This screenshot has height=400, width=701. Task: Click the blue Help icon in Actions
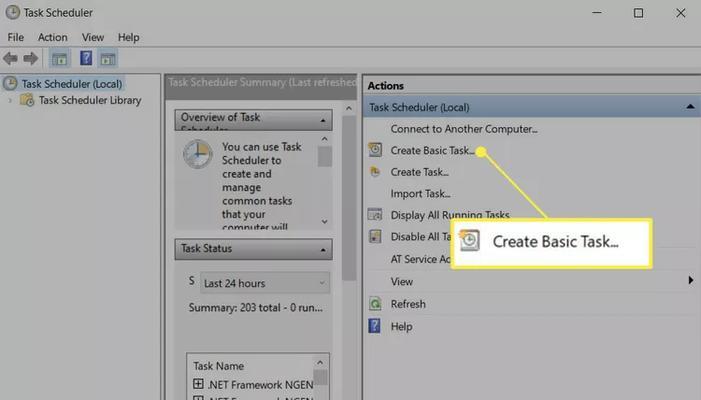(374, 326)
